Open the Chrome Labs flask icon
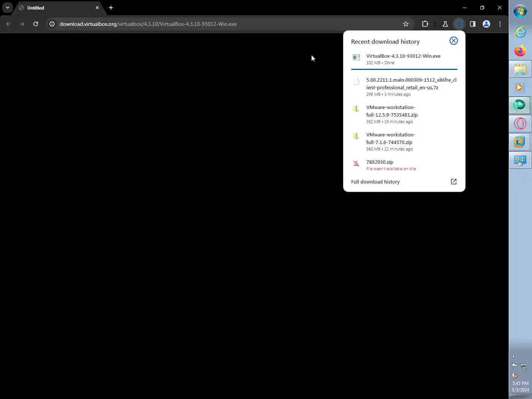Viewport: 532px width, 399px height. 445,24
